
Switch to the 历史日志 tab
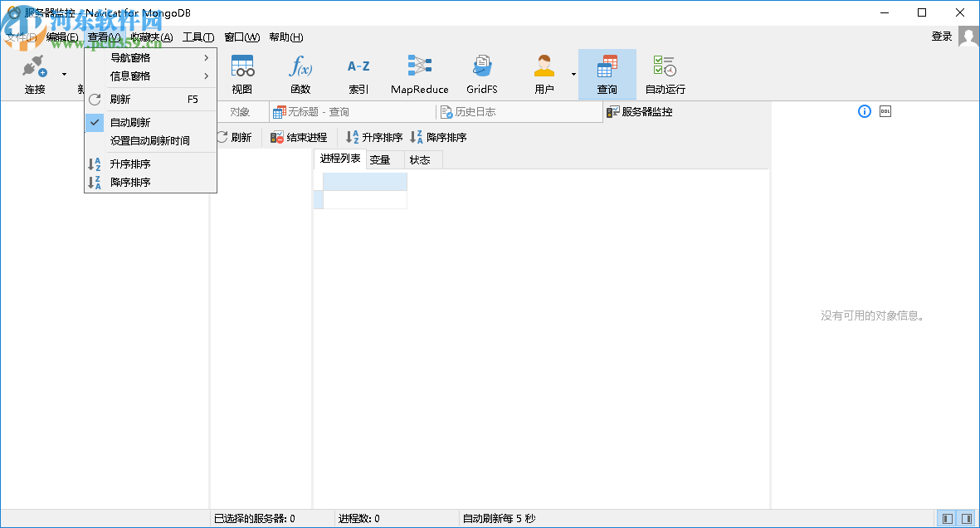[x=519, y=112]
